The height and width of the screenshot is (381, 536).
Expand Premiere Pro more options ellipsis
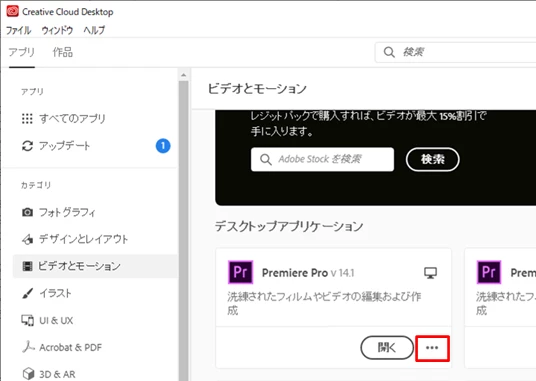tap(432, 348)
